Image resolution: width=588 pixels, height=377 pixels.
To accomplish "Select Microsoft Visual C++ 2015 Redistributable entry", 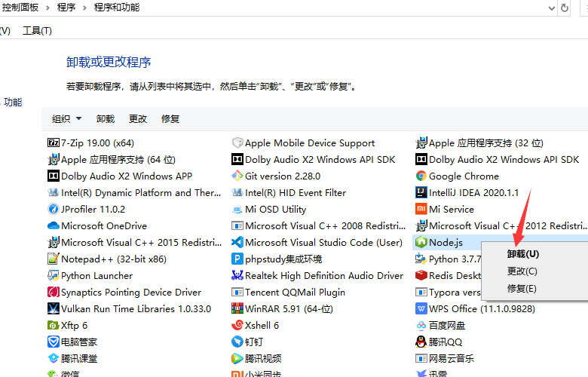I will 135,242.
